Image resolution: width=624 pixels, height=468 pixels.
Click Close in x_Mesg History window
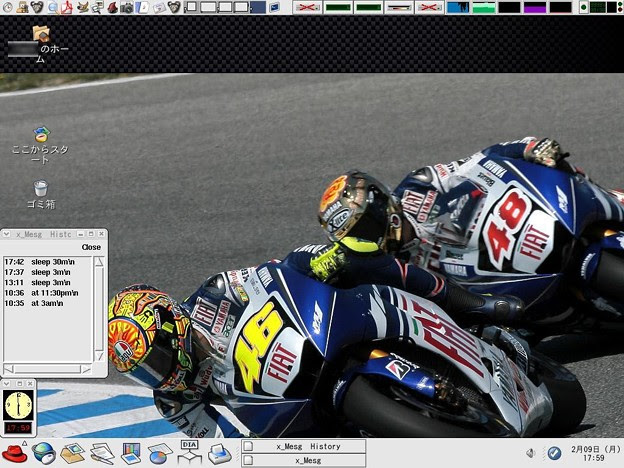click(x=91, y=247)
